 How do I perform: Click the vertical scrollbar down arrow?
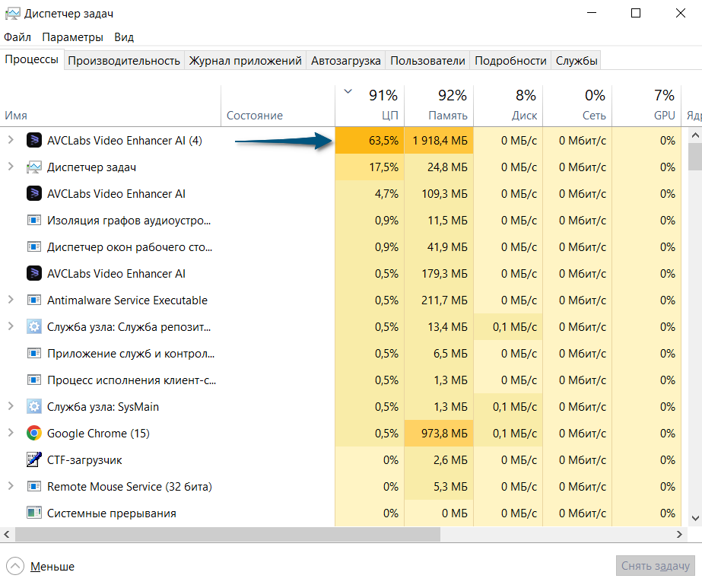[x=695, y=517]
